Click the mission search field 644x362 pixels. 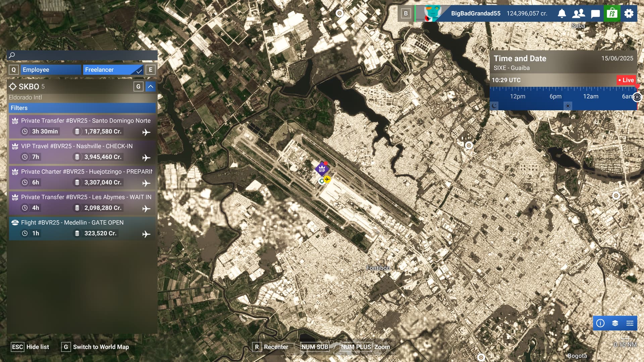[82, 55]
